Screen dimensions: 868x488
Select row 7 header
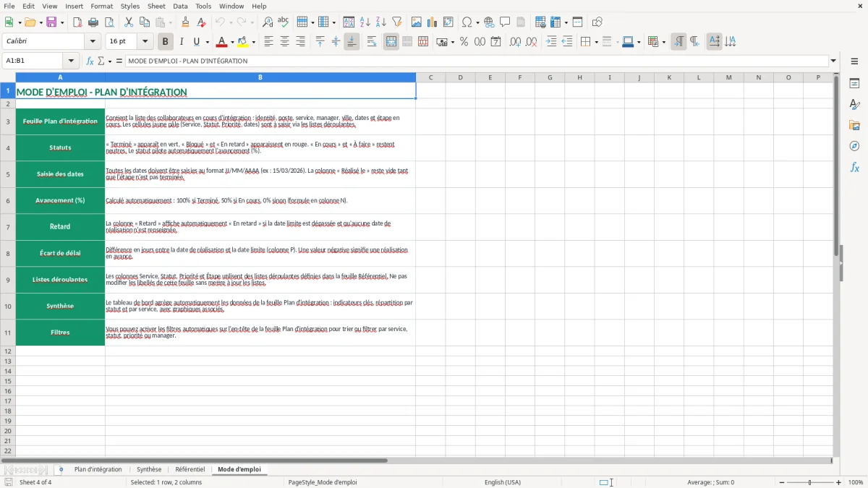(8, 227)
